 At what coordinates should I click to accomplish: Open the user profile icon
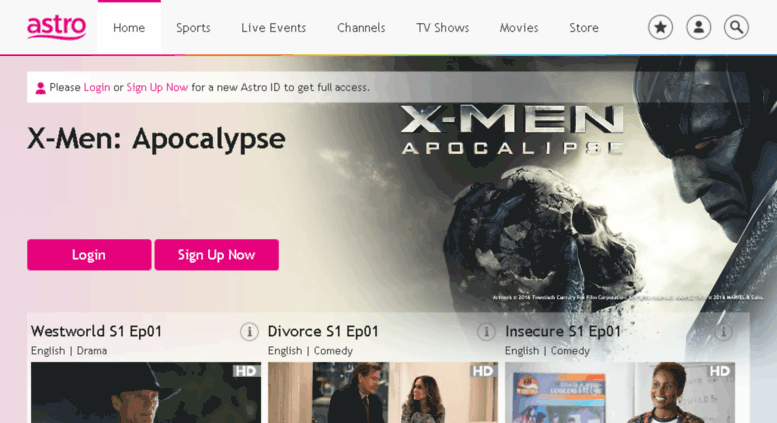[x=698, y=27]
